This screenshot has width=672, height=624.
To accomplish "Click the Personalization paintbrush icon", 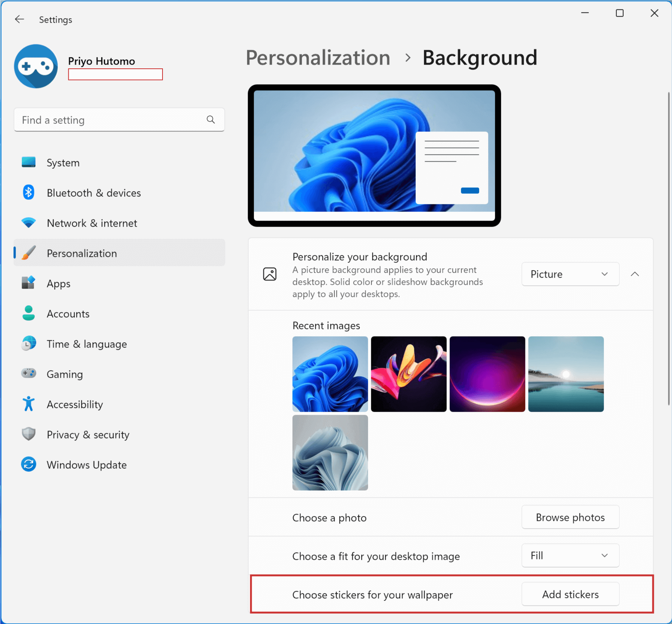I will pos(28,253).
